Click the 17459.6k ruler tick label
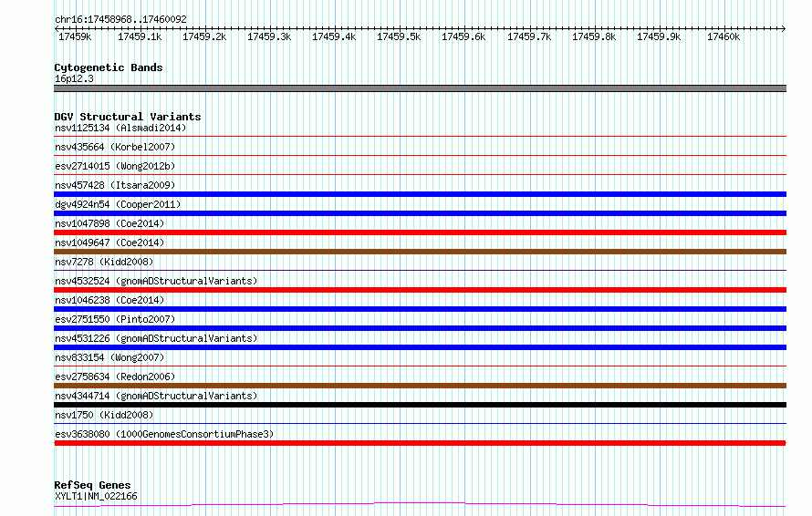Viewport: 812px width, 516px height. [463, 36]
